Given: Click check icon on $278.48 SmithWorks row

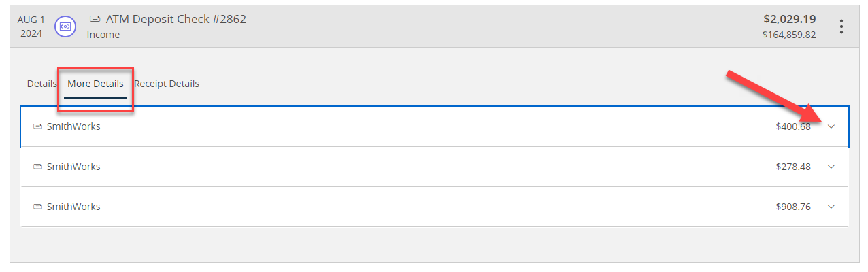Looking at the screenshot, I should pos(38,167).
